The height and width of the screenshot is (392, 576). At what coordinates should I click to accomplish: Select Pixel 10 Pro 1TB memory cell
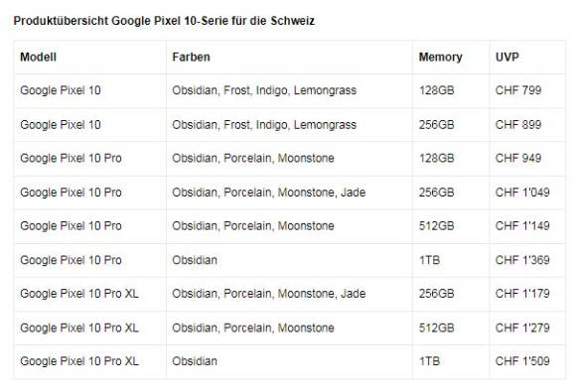click(x=429, y=260)
